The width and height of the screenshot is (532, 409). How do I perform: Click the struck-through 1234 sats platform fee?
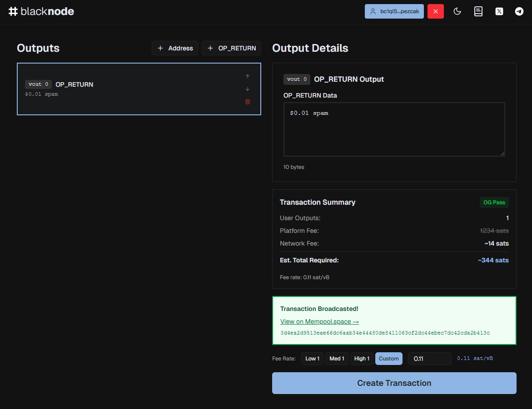[x=494, y=231]
